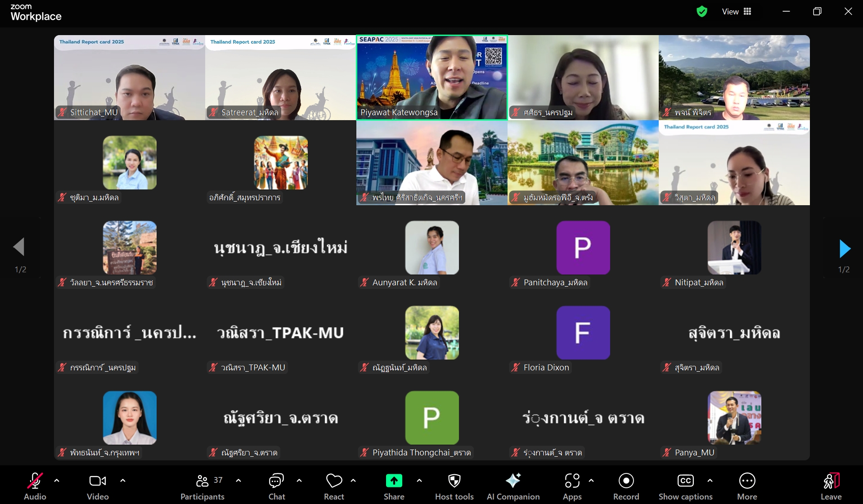Image resolution: width=863 pixels, height=504 pixels.
Task: Open the React emoji menu
Action: [x=334, y=486]
